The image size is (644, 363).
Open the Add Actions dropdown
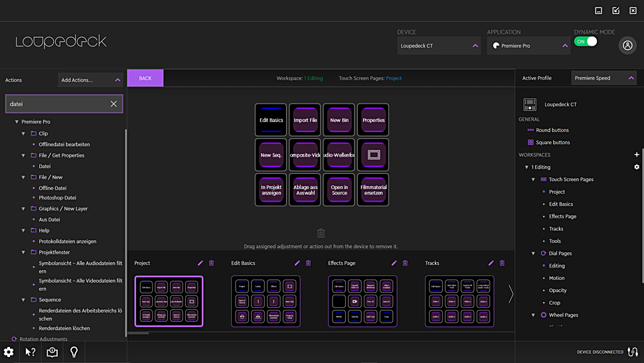(x=90, y=80)
